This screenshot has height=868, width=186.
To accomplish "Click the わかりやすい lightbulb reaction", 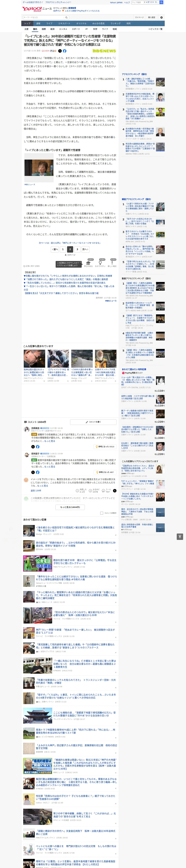I will point(100,263).
